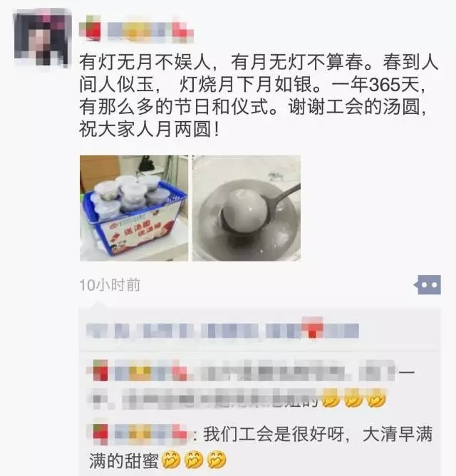Screen dimensions: 456x476
Task: Tap the first commenter's blurred name
Action: 140,371
